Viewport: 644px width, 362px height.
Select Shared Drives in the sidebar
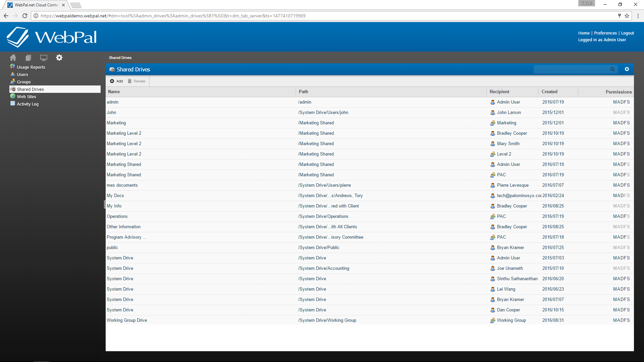(x=55, y=89)
